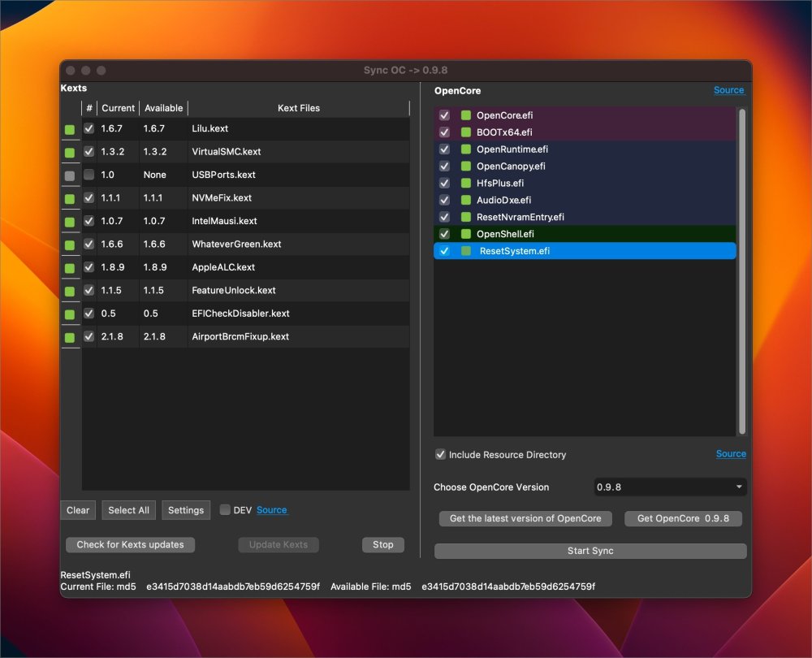Click the Available column header

pyautogui.click(x=163, y=108)
